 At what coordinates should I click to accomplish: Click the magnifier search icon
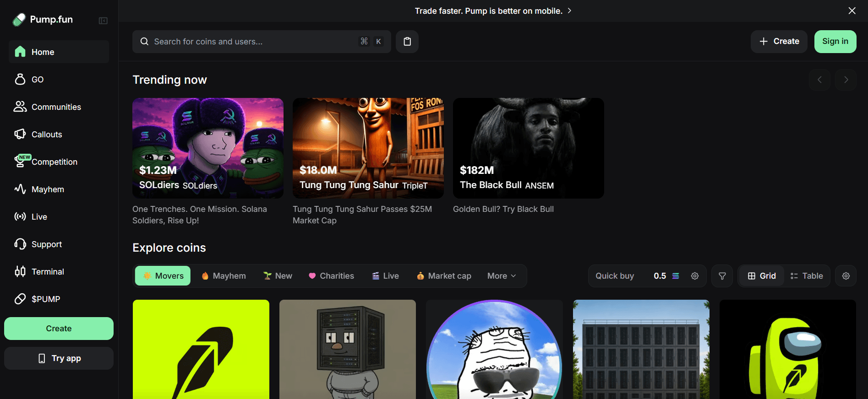(144, 42)
